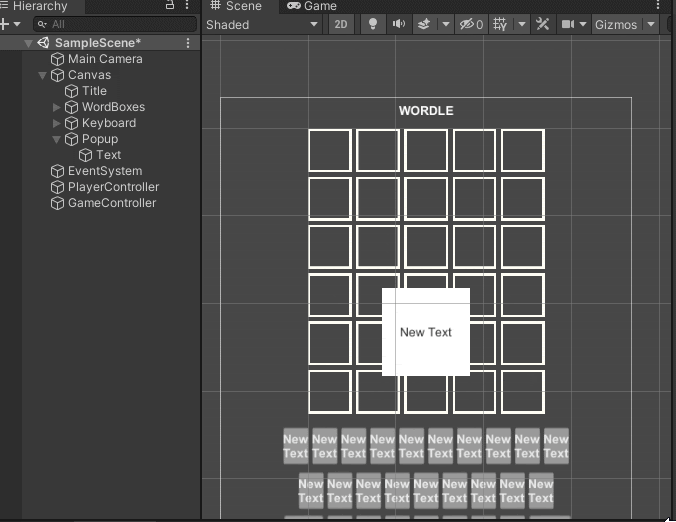
Task: Click the WORDLE title text in Scene view
Action: coord(426,111)
